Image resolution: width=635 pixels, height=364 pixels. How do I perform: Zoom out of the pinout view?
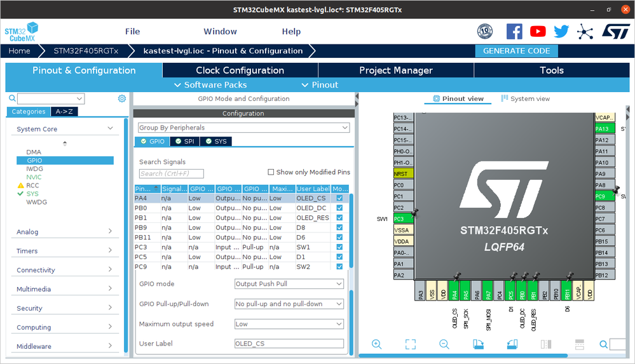[x=444, y=344]
